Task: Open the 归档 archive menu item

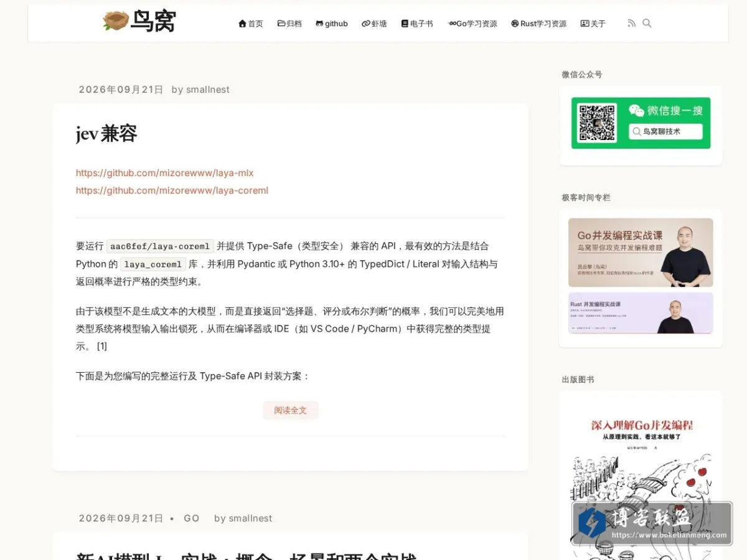Action: coord(289,24)
